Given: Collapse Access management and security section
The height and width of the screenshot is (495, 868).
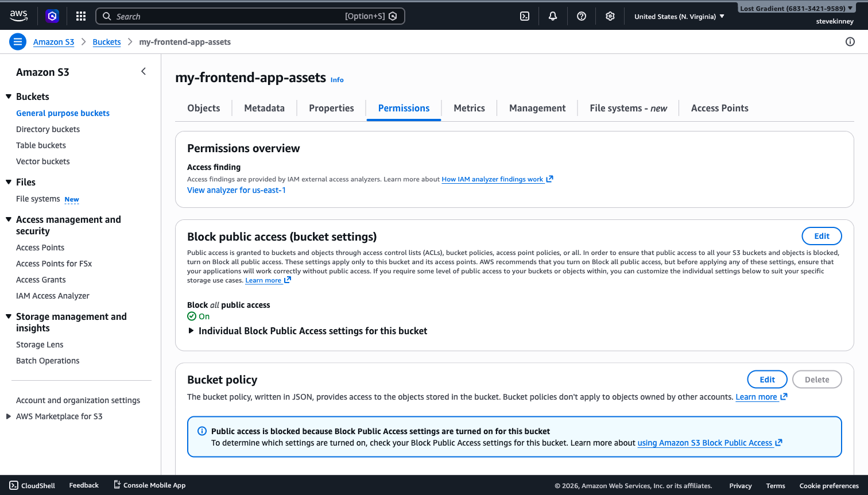Looking at the screenshot, I should (9, 219).
